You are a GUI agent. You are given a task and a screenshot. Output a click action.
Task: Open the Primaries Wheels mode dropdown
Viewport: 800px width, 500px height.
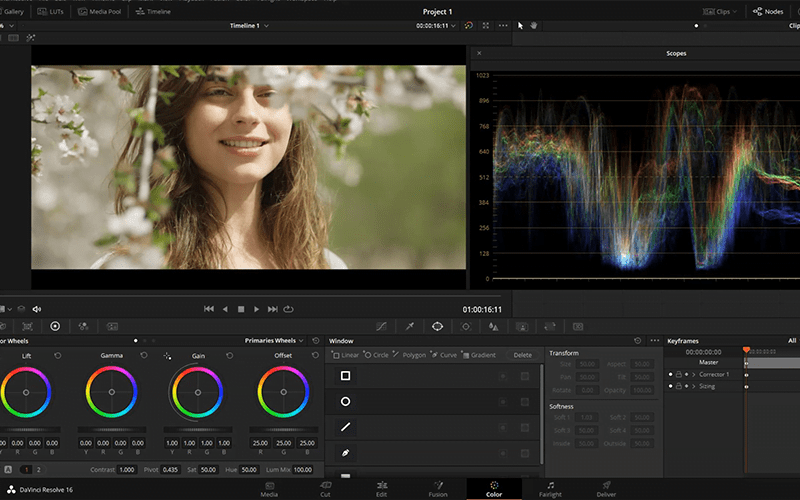pyautogui.click(x=274, y=341)
